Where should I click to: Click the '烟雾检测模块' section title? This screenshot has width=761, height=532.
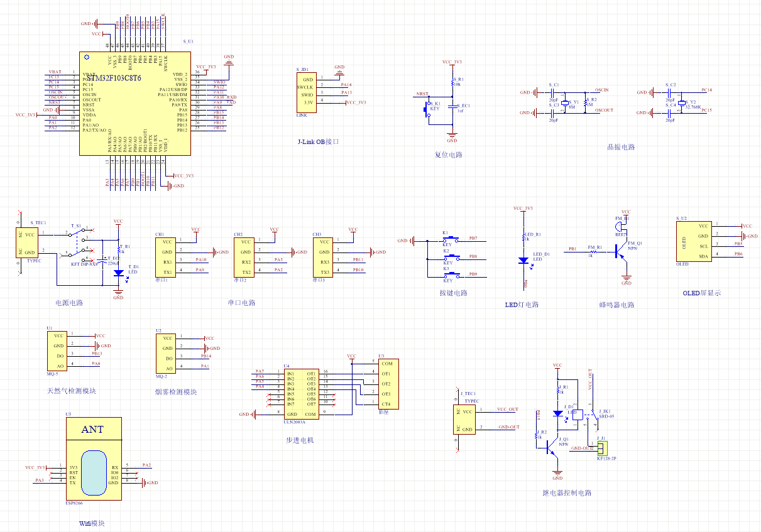tap(176, 392)
